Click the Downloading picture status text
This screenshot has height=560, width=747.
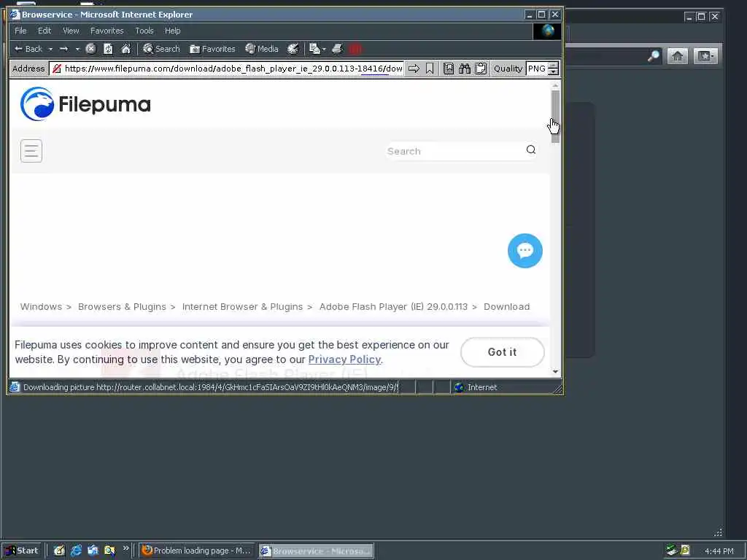click(x=210, y=387)
